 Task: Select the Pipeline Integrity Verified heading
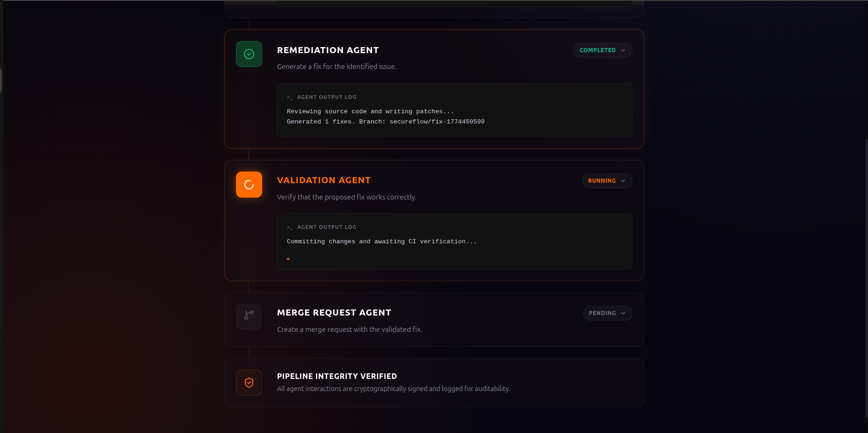pyautogui.click(x=337, y=376)
